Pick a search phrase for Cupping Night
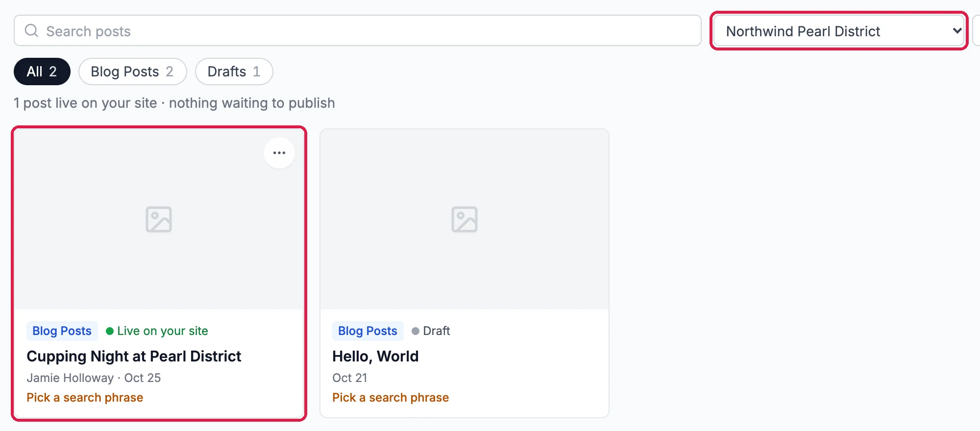Screen dimensions: 980x431 point(85,397)
